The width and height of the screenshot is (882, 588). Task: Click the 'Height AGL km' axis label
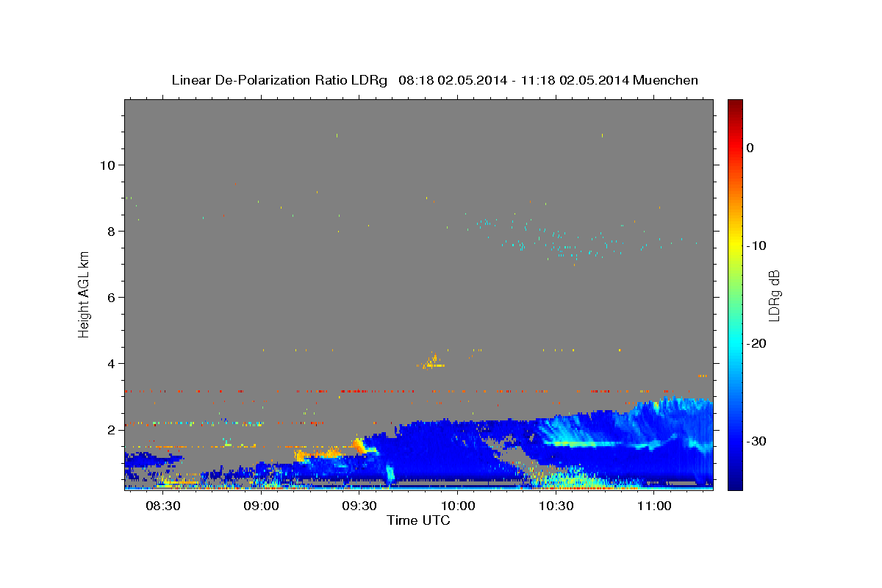pos(84,295)
